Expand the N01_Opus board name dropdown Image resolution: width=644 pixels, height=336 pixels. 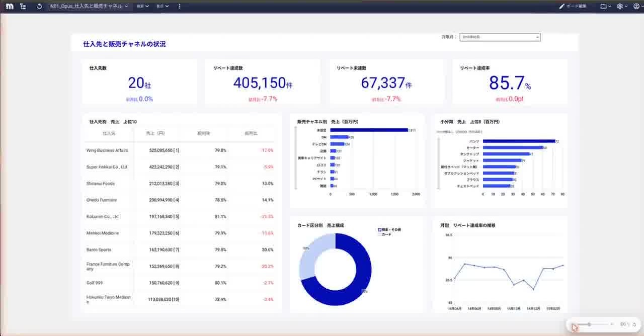[89, 7]
